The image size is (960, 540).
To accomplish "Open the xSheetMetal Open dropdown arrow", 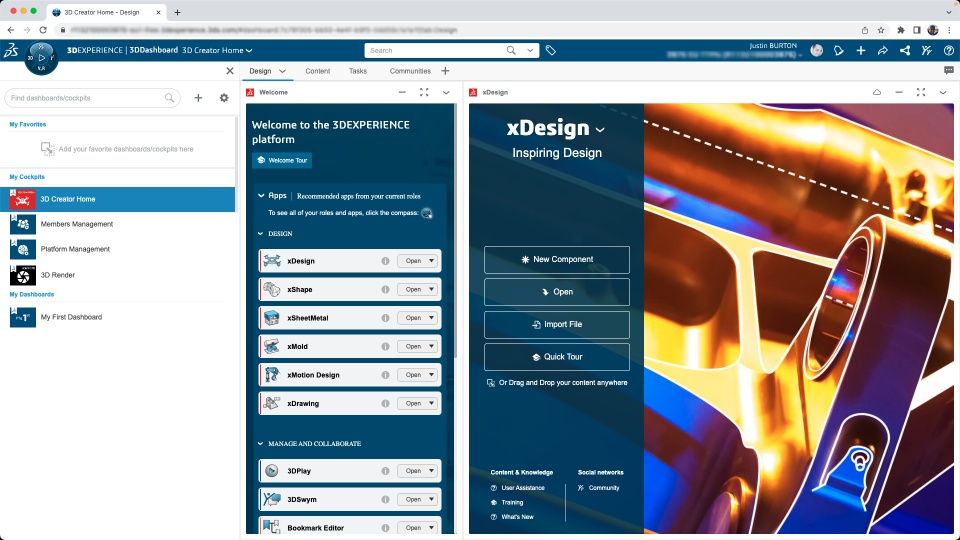I will click(x=432, y=318).
